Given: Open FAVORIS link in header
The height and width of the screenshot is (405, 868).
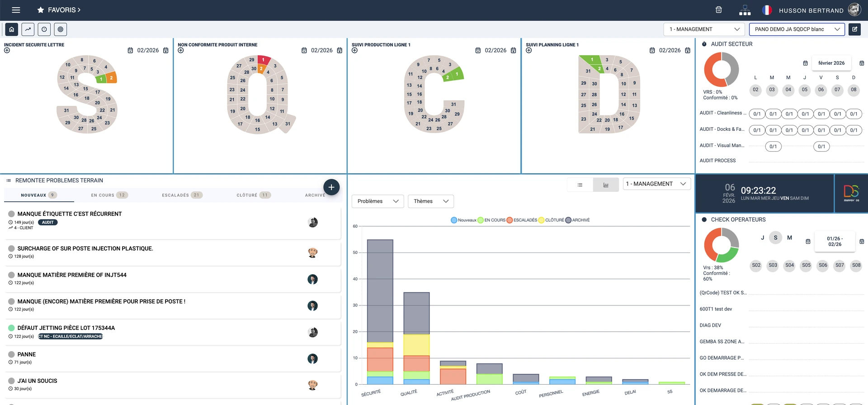Looking at the screenshot, I should click(x=59, y=10).
